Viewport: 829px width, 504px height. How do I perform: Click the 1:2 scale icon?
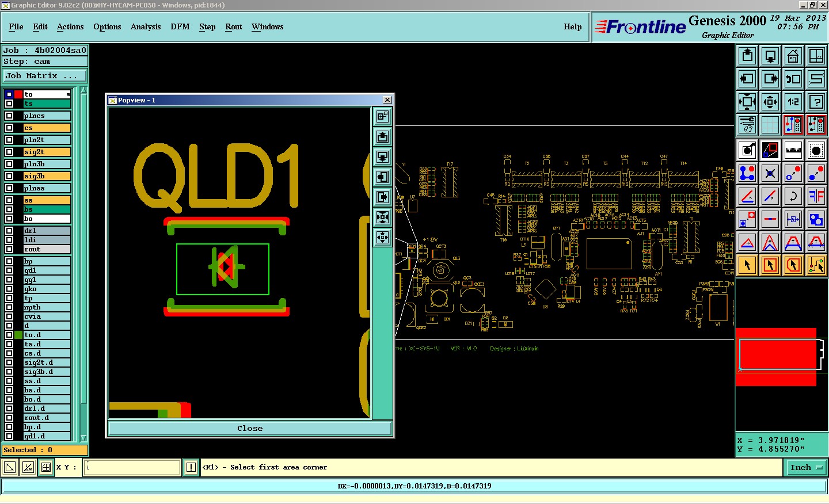coord(793,102)
